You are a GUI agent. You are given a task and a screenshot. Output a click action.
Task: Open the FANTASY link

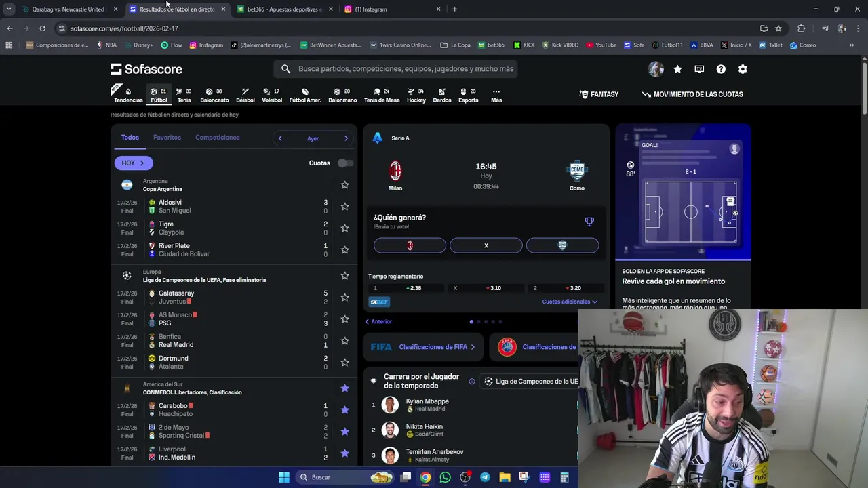pos(599,94)
